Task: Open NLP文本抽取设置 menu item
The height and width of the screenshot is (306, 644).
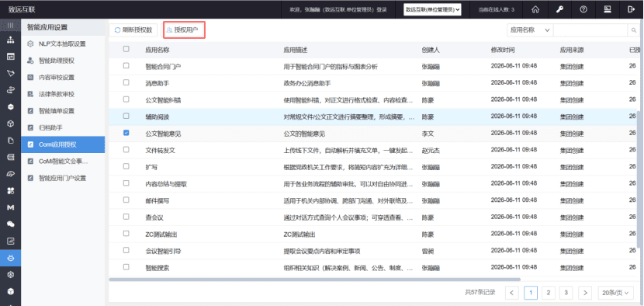Action: pyautogui.click(x=63, y=43)
